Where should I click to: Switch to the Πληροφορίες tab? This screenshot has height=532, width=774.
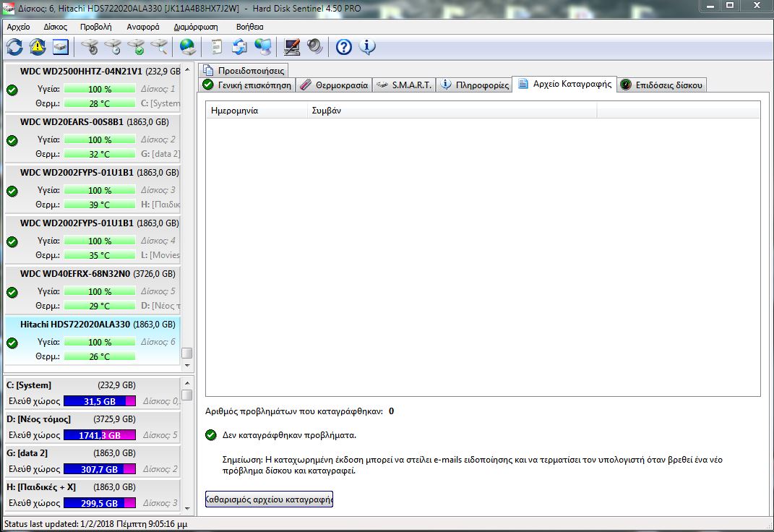click(474, 85)
